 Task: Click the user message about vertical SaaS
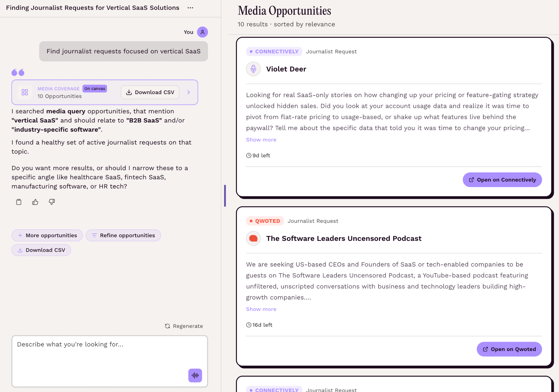click(123, 51)
